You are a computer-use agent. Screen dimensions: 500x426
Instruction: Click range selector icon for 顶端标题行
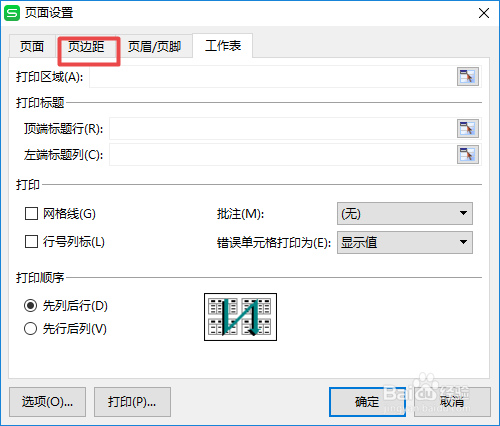[x=468, y=128]
